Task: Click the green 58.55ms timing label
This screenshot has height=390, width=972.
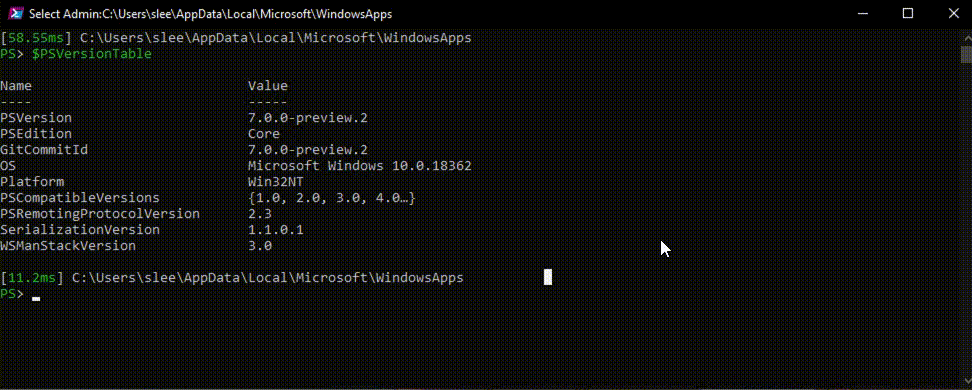Action: pos(36,38)
